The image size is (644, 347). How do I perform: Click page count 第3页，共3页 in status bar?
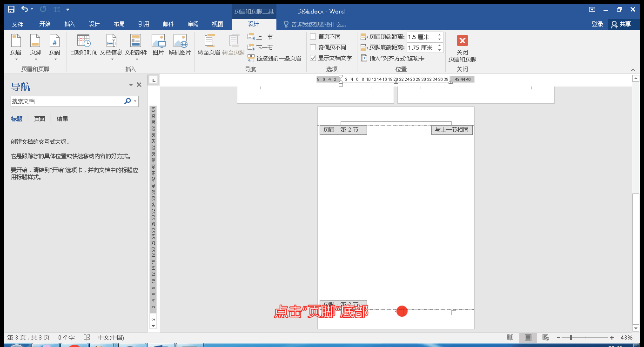28,337
